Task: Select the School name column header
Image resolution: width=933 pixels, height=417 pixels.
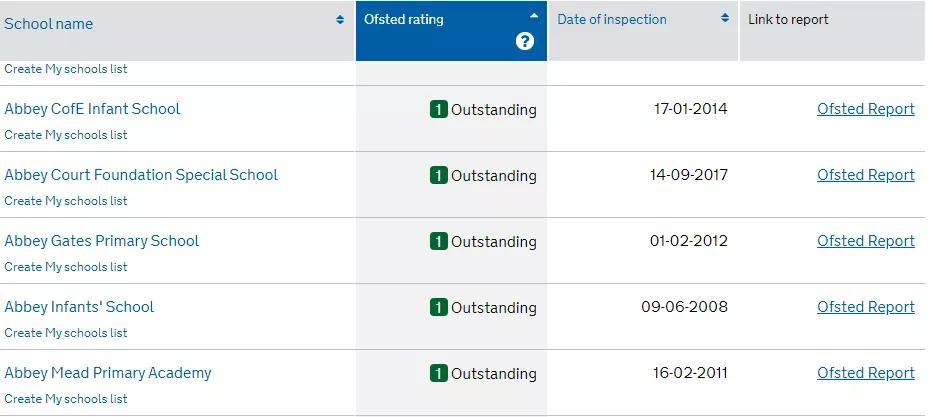Action: (x=49, y=24)
